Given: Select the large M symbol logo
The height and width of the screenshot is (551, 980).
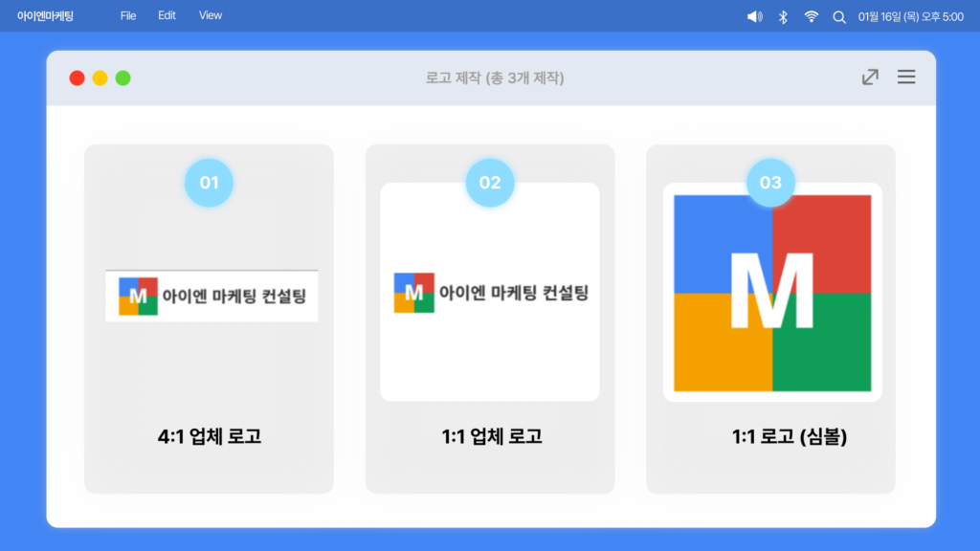Looking at the screenshot, I should click(772, 293).
